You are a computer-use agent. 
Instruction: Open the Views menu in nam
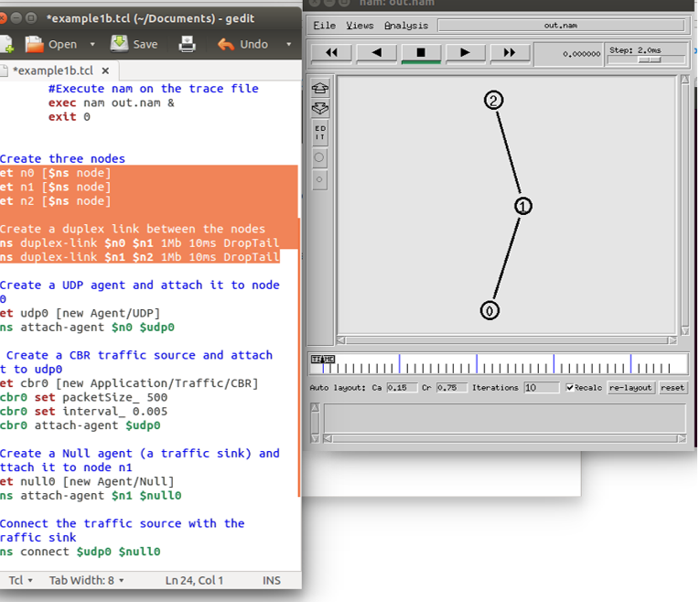pos(360,26)
